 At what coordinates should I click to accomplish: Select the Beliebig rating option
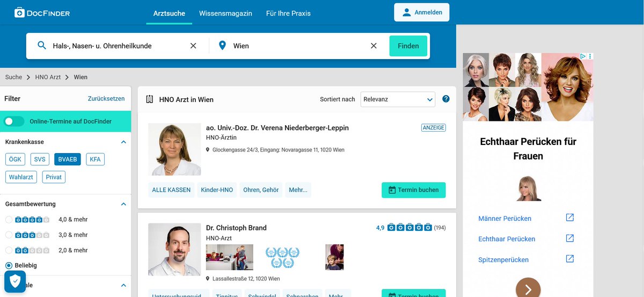(x=9, y=265)
